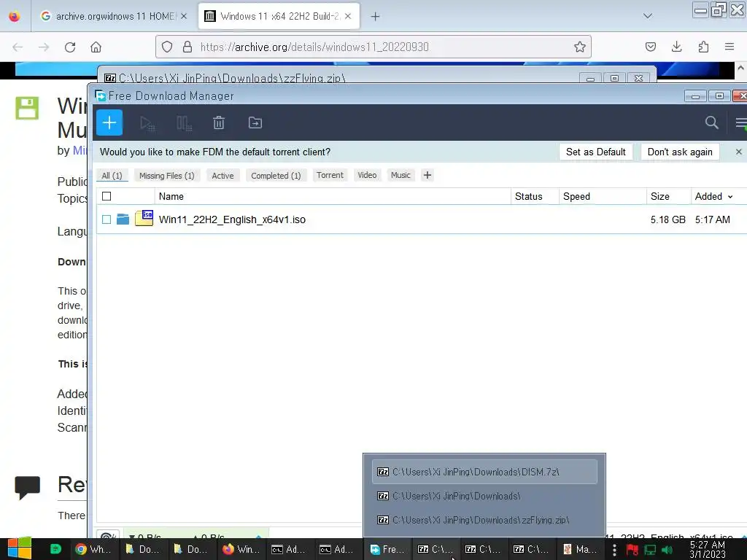Open the Firefox list all tabs chevron
The image size is (747, 560).
648,16
